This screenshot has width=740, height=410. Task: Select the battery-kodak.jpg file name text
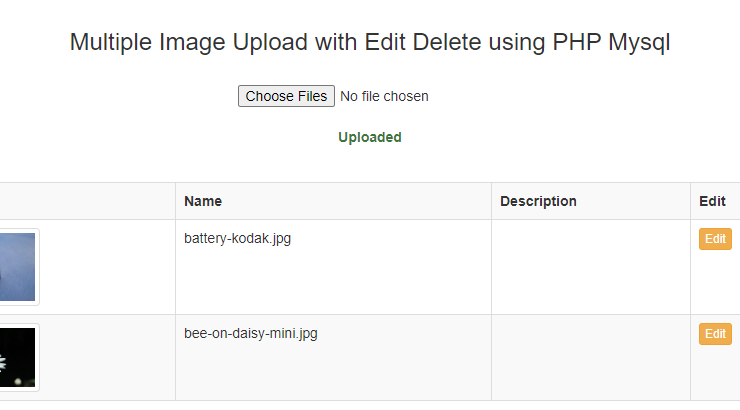237,239
